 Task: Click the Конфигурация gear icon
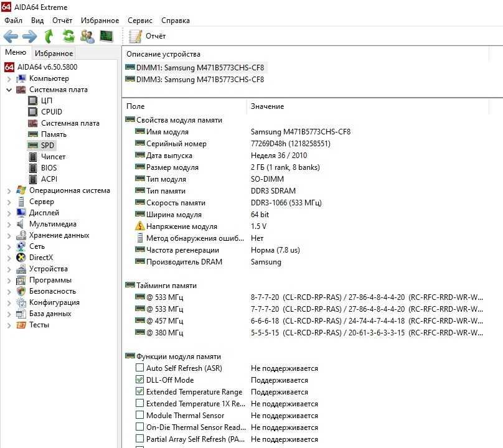(x=21, y=302)
